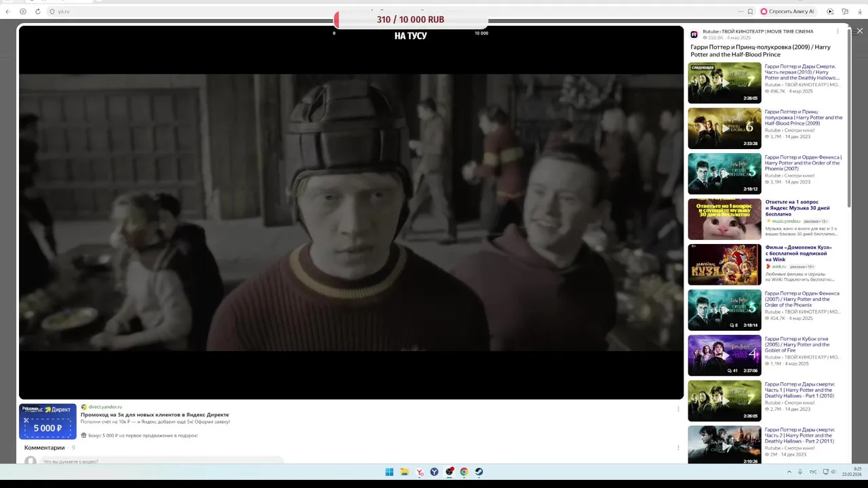
Task: Click the 310 / 10 000 RUB donation progress bar
Action: [x=410, y=20]
